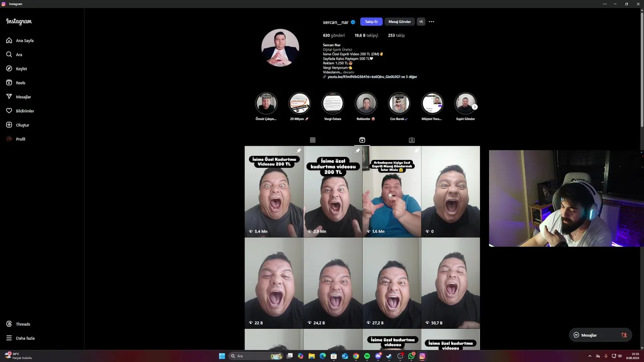644x362 pixels.
Task: Open the clock showing 21:51
Action: (632, 356)
